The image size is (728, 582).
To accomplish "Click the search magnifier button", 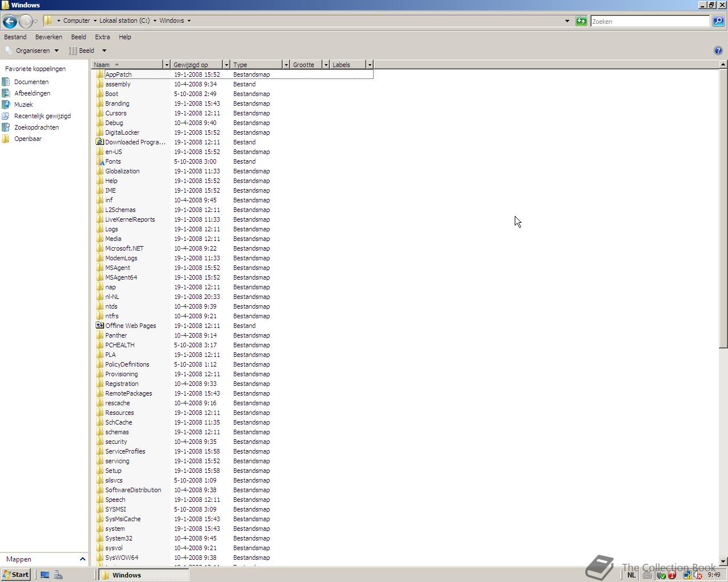I will click(x=718, y=21).
